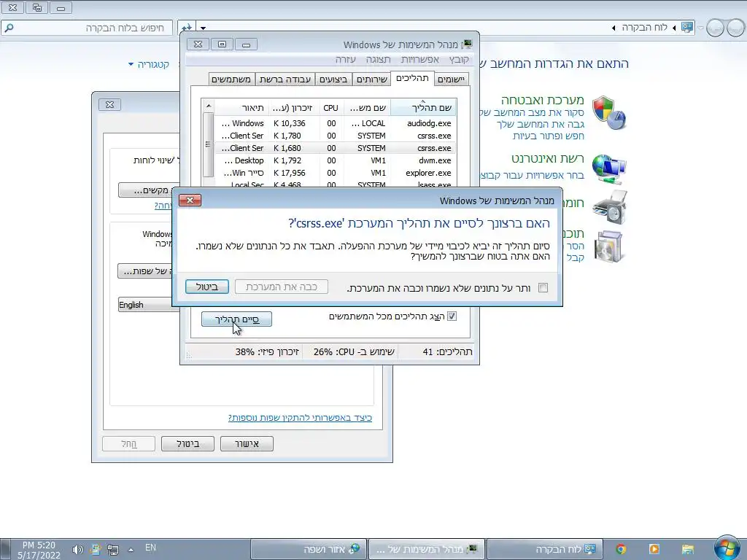This screenshot has height=560, width=747.
Task: Show hidden tray icons arrow
Action: pos(131,550)
